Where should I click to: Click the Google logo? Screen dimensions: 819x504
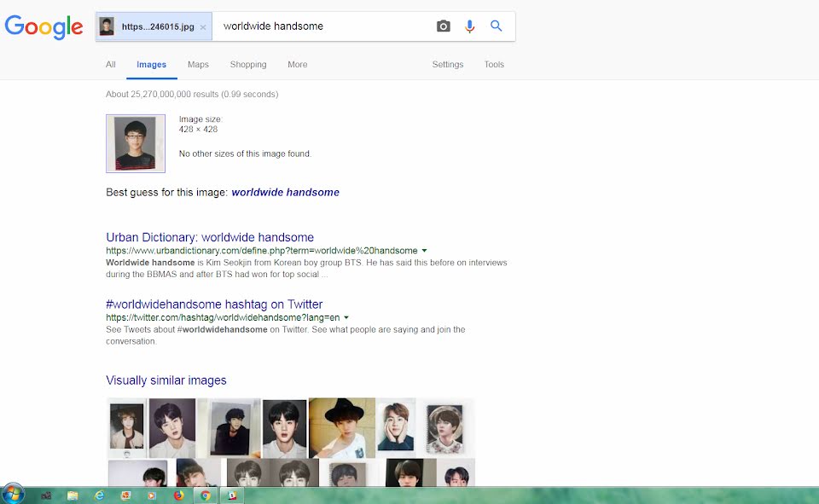coord(44,26)
